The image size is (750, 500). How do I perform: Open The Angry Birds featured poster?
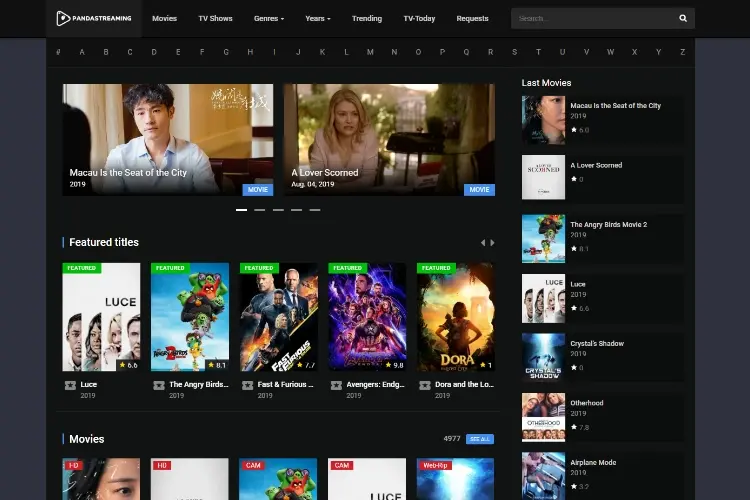click(190, 317)
